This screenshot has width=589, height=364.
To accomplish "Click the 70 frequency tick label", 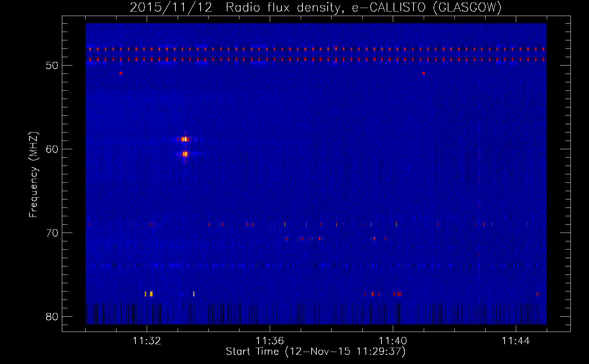I will tap(52, 233).
